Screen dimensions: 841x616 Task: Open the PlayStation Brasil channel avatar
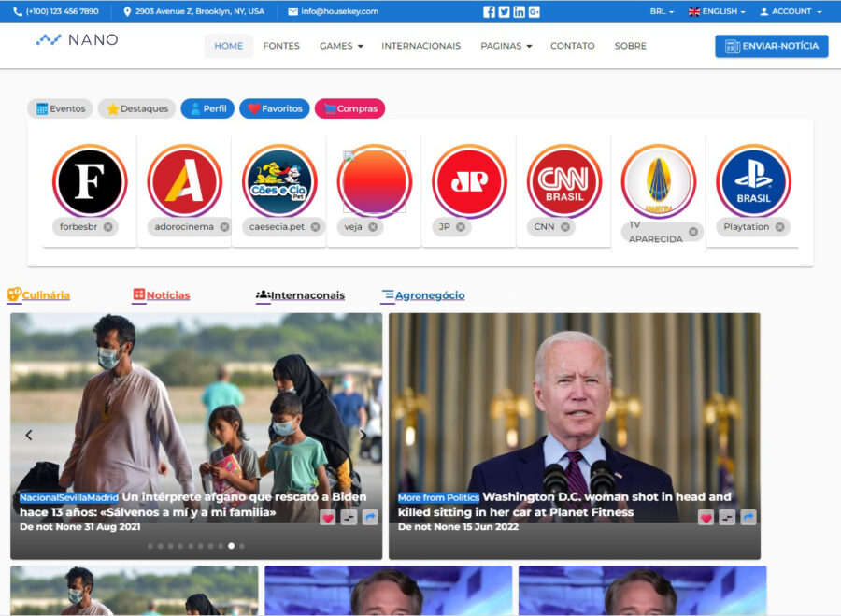point(753,181)
